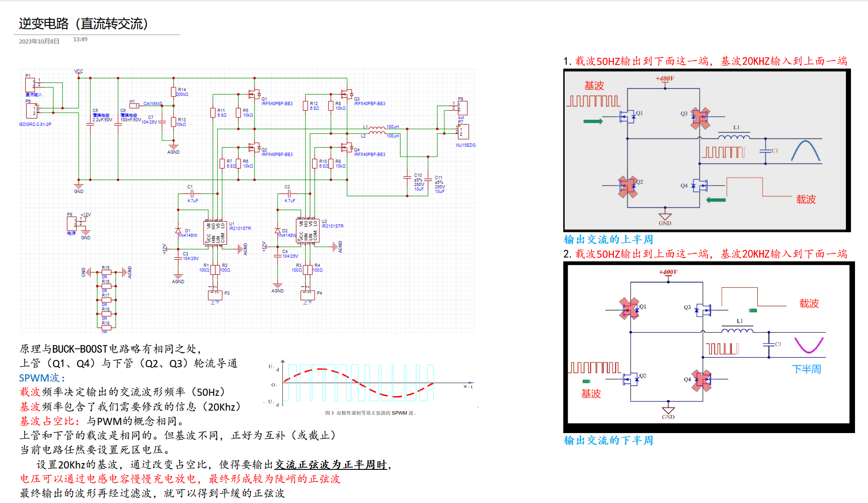
Task: Click the red 基波 label in upper diagram
Action: [x=594, y=86]
